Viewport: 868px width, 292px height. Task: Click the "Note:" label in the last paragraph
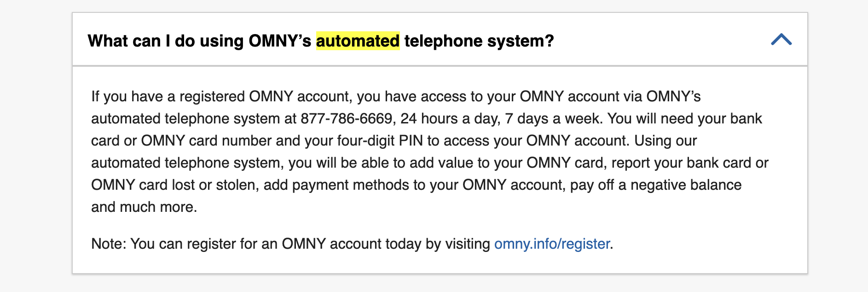(109, 244)
